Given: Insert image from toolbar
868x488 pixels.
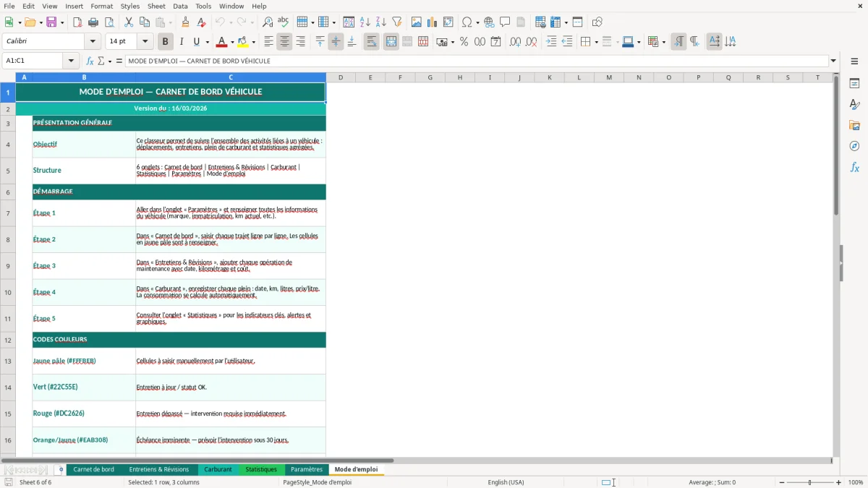Looking at the screenshot, I should coord(417,22).
